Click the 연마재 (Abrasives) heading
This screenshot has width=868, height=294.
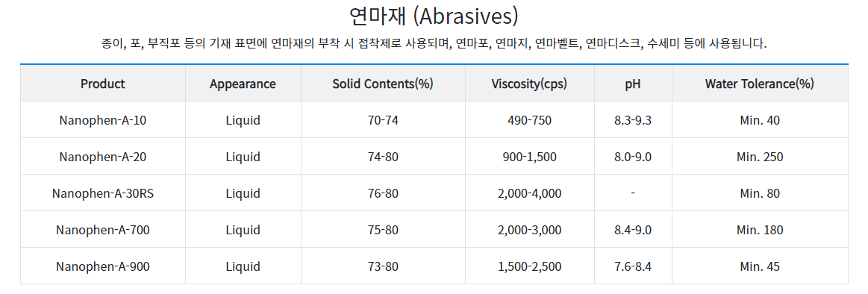click(434, 16)
